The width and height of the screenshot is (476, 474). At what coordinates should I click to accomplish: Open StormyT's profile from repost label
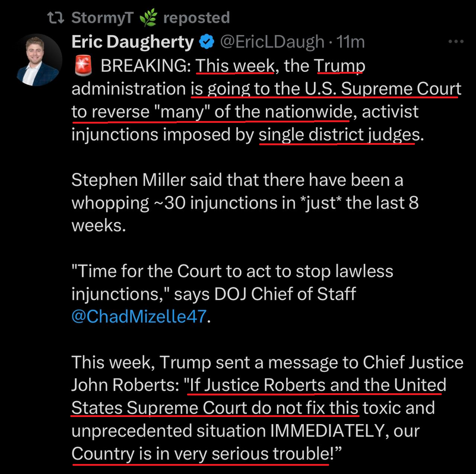point(103,18)
